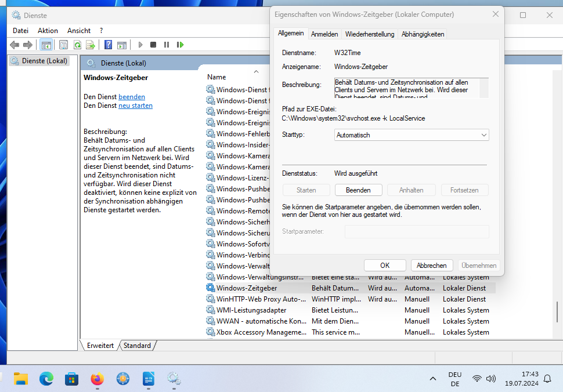This screenshot has width=563, height=392.
Task: Select the Windows-Lizenz- service row
Action: [238, 178]
